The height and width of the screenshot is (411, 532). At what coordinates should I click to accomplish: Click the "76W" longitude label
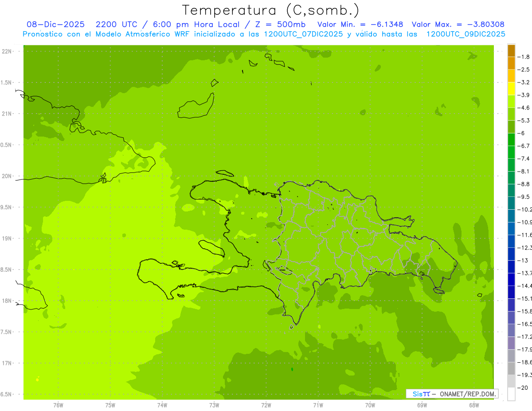[x=58, y=405]
